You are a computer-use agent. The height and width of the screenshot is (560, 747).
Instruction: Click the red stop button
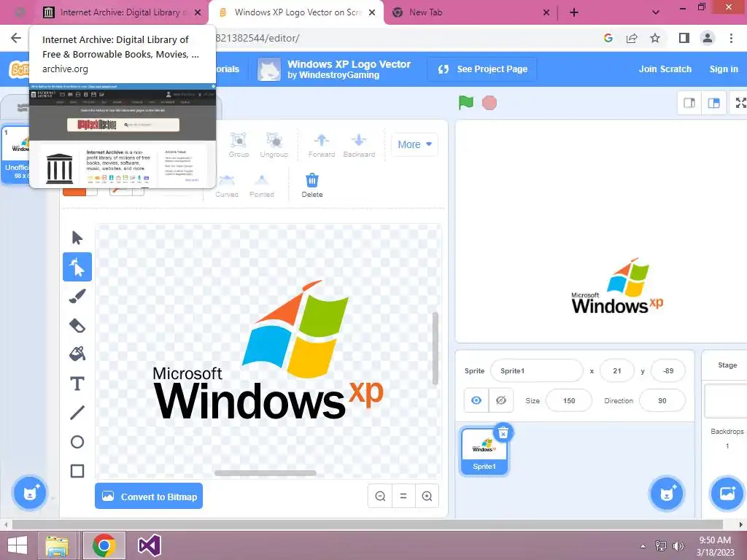tap(489, 102)
